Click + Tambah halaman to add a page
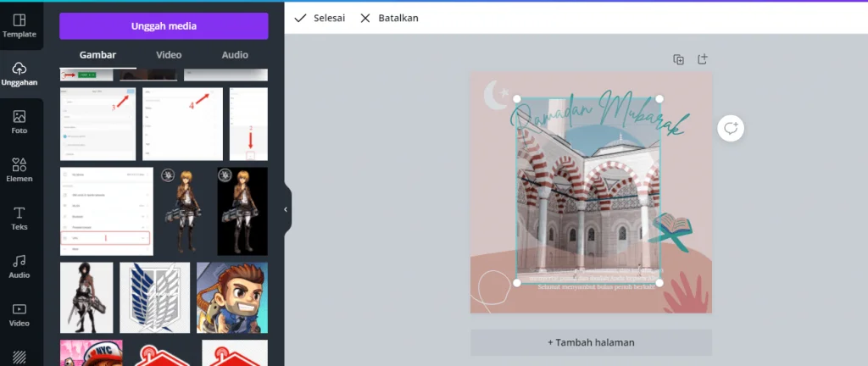 pyautogui.click(x=591, y=342)
